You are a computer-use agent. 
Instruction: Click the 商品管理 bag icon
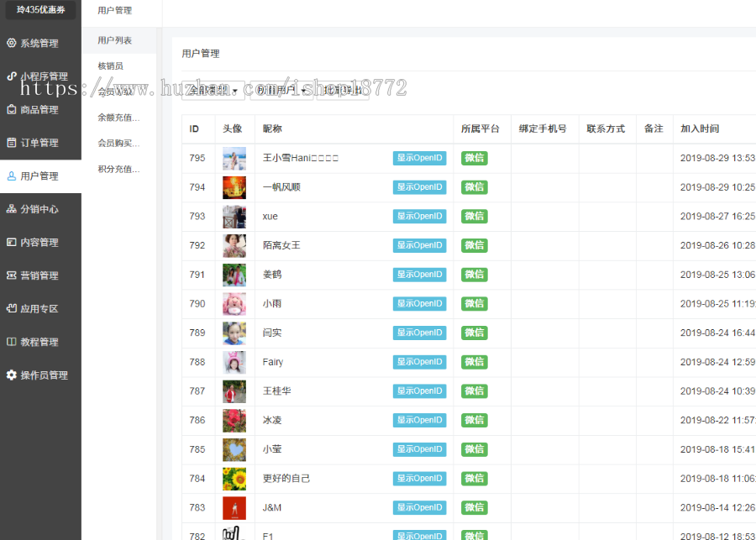11,109
